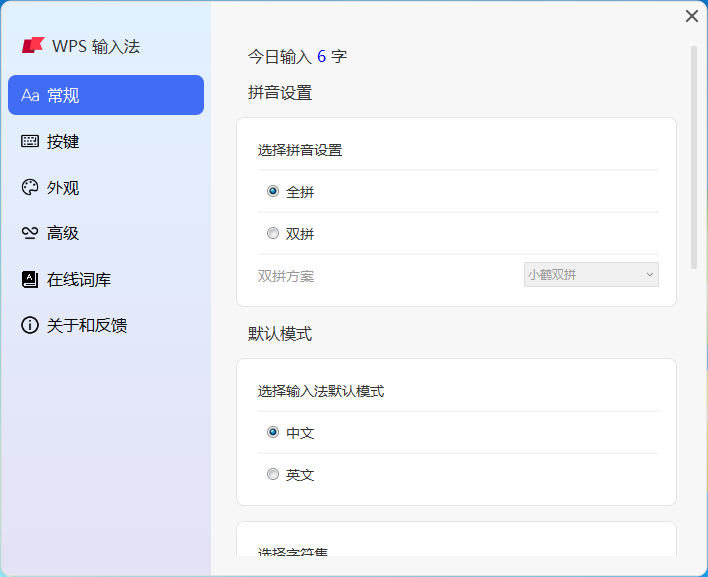Screen dimensions: 708x577
Task: Click the palette icon beside 外观
Action: click(30, 187)
